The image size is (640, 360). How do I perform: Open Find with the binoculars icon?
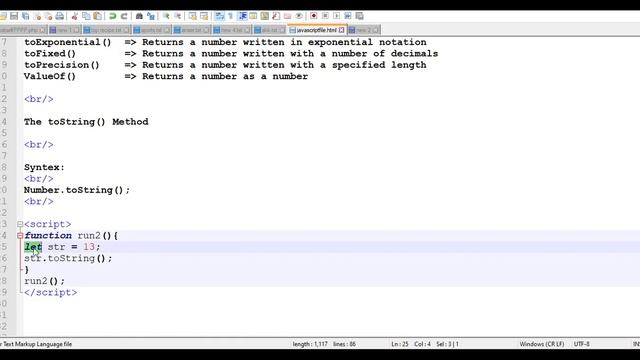139,16
